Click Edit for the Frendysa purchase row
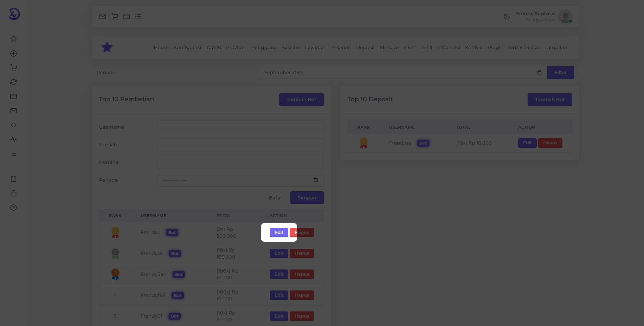This screenshot has width=644, height=326. tap(279, 253)
